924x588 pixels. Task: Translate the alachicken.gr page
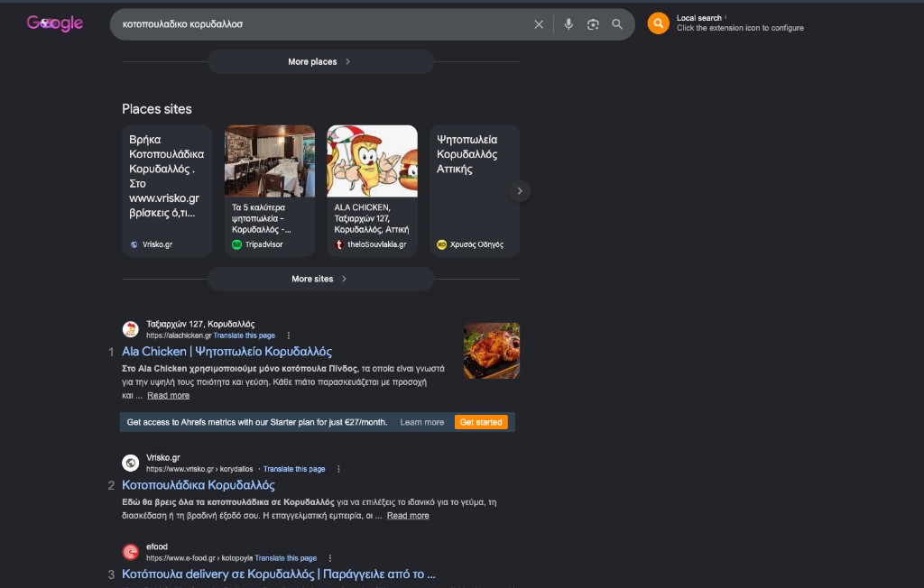244,335
